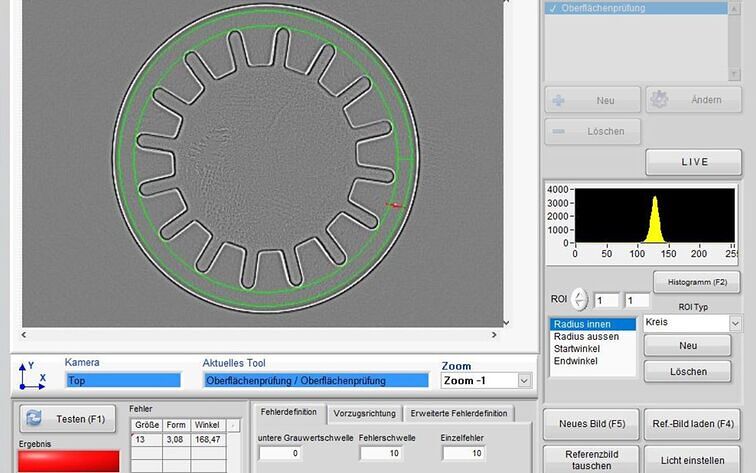Viewport: 756px width, 473px height.
Task: Click the Neu button with plus icon
Action: point(592,101)
